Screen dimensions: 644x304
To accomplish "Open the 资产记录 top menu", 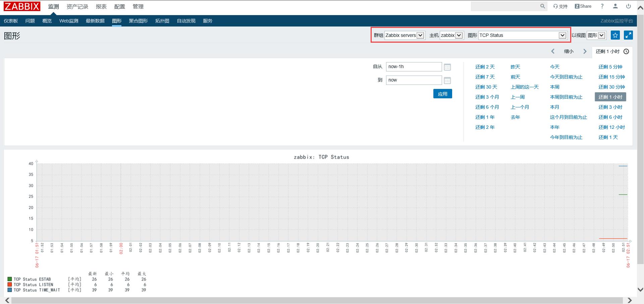I will 77,7.
